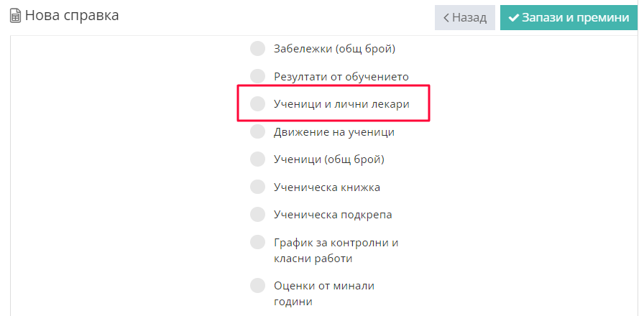Go back with the Назад button
Image resolution: width=644 pixels, height=316 pixels.
(x=464, y=17)
